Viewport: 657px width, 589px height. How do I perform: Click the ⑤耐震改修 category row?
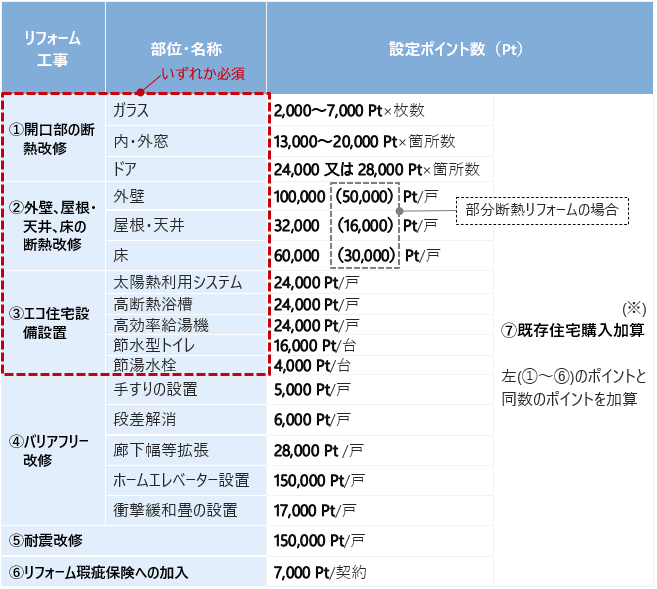pyautogui.click(x=46, y=540)
